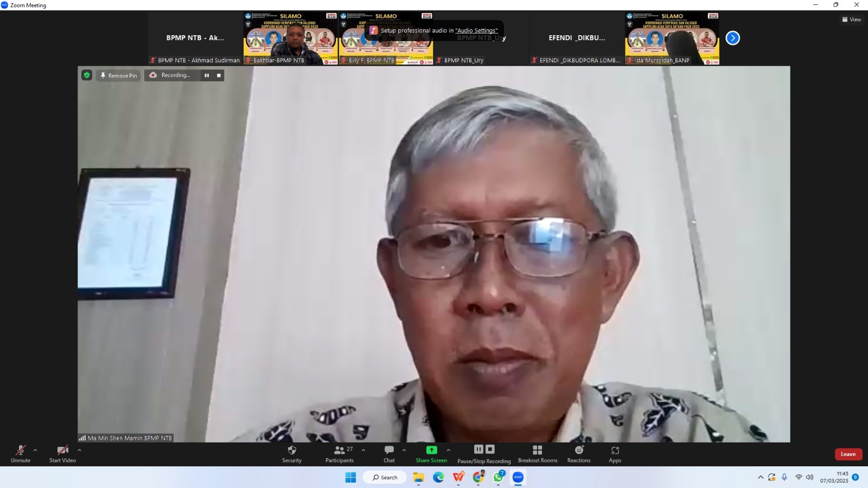
Task: Click system tray microphone icon
Action: tap(784, 477)
